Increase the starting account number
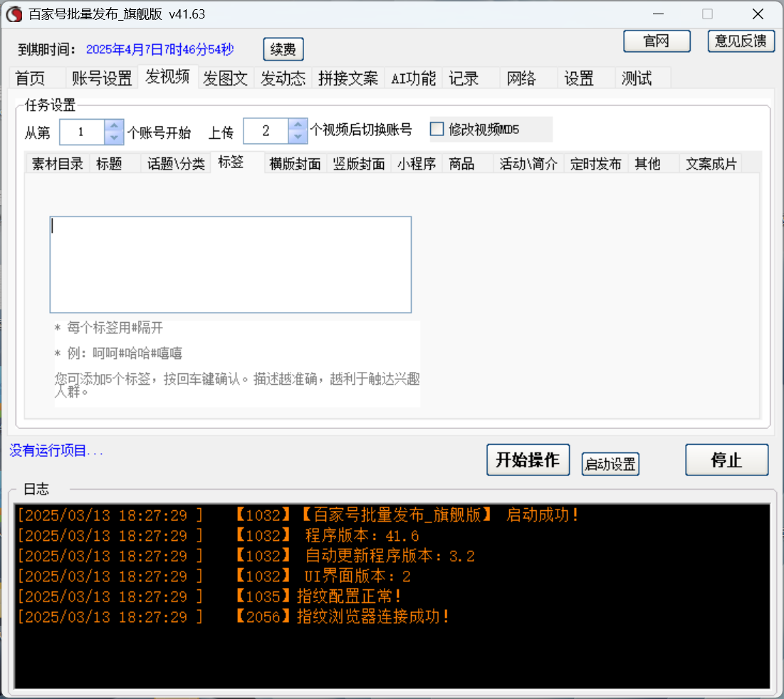The height and width of the screenshot is (699, 784). point(114,125)
